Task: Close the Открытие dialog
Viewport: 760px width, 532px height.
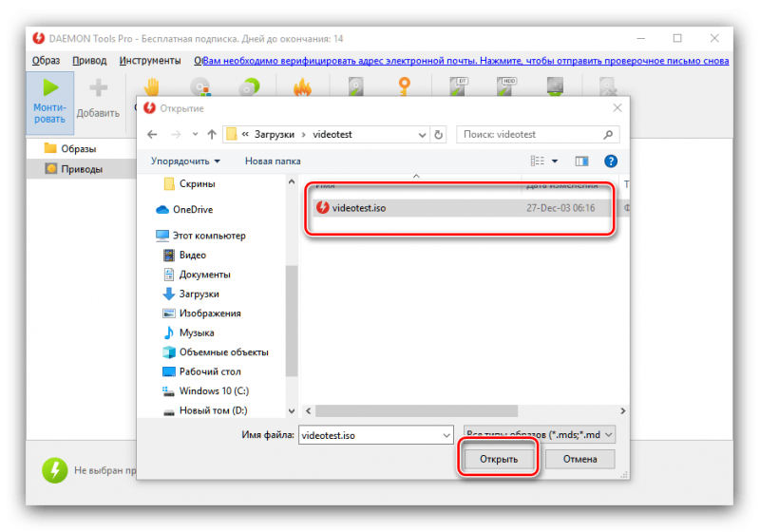Action: (x=617, y=108)
